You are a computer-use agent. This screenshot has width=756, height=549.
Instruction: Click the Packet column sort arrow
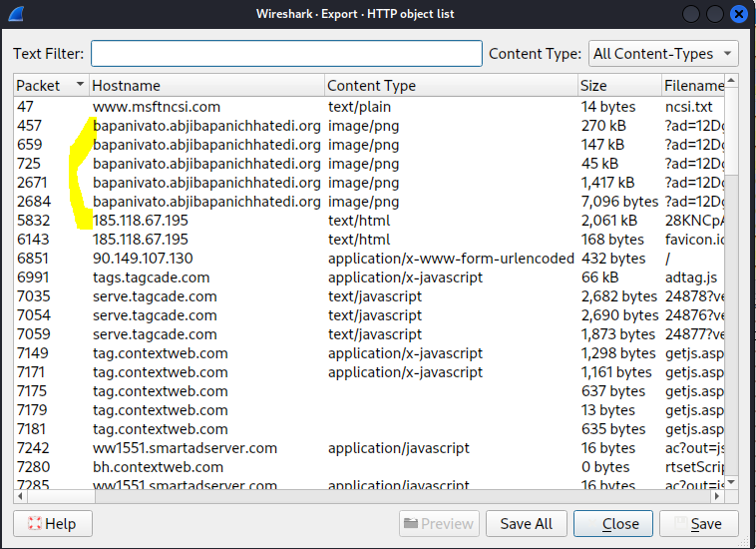pyautogui.click(x=80, y=85)
